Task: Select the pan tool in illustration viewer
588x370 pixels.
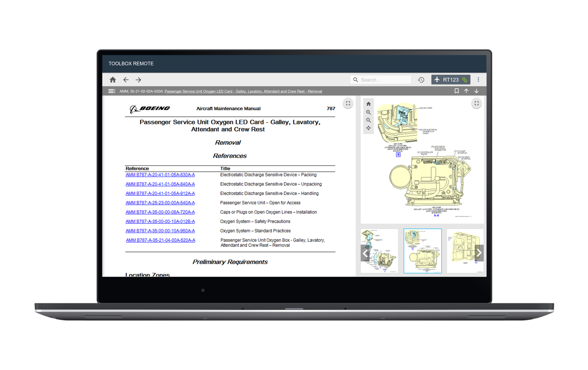Action: click(x=368, y=128)
